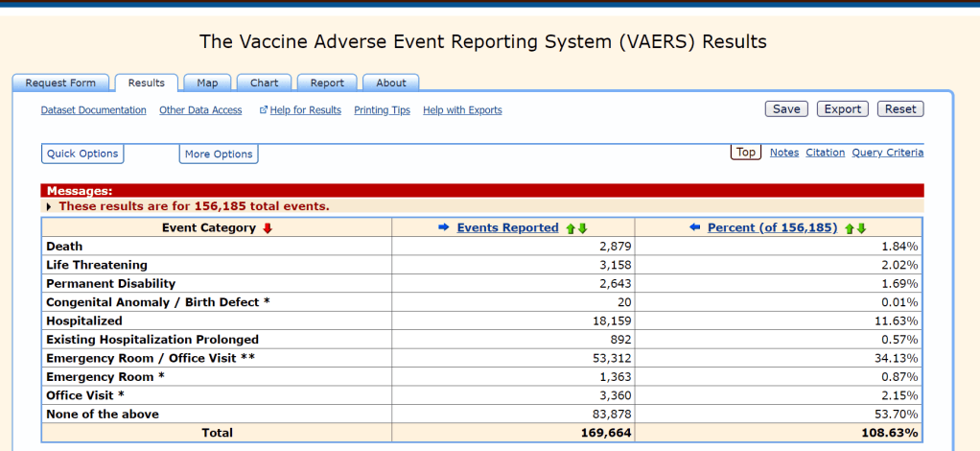Click the Events Reported column header link
The width and height of the screenshot is (980, 451).
[507, 227]
